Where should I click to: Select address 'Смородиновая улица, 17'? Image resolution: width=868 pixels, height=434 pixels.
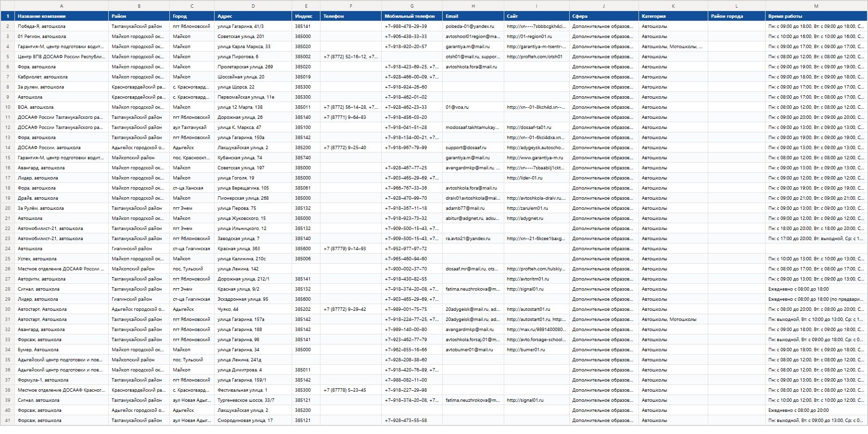pos(253,420)
